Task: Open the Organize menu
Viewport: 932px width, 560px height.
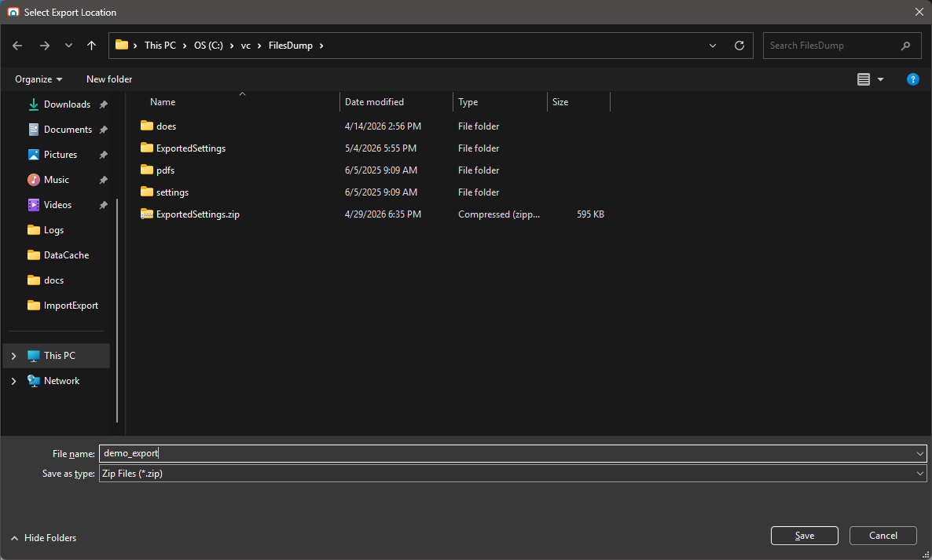Action: click(x=39, y=79)
